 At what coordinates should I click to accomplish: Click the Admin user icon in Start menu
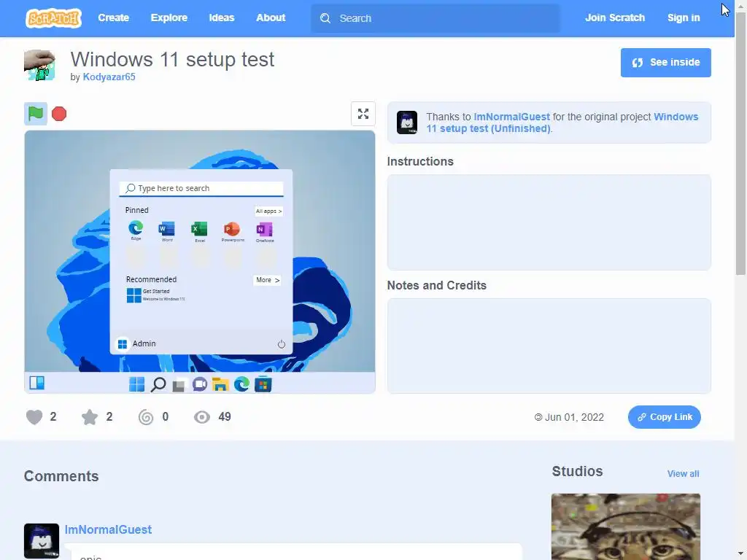tap(123, 344)
